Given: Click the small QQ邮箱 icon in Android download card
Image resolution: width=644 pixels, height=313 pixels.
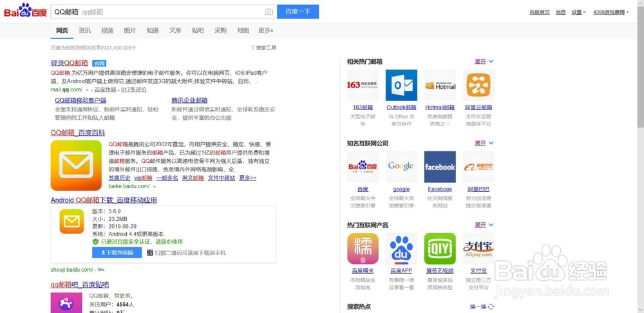Looking at the screenshot, I should click(x=71, y=222).
